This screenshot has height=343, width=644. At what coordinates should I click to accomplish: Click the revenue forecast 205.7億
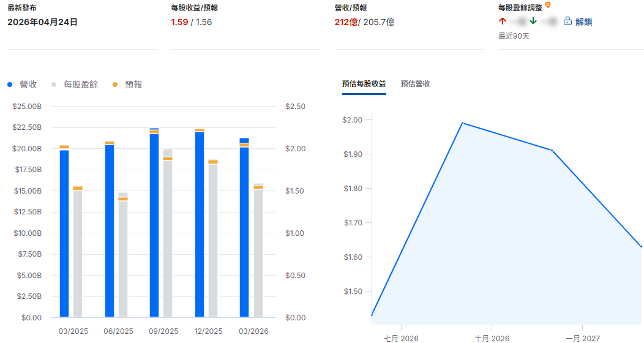[x=379, y=22]
